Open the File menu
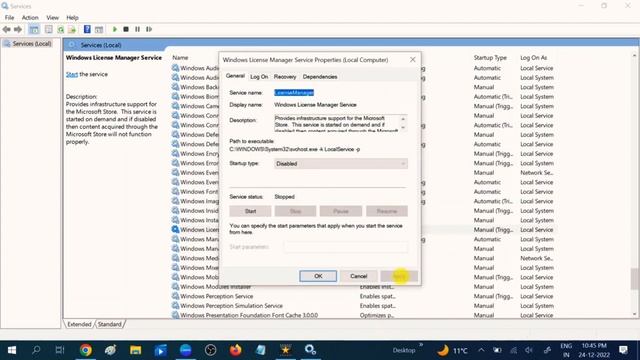The width and height of the screenshot is (640, 360). tap(9, 18)
